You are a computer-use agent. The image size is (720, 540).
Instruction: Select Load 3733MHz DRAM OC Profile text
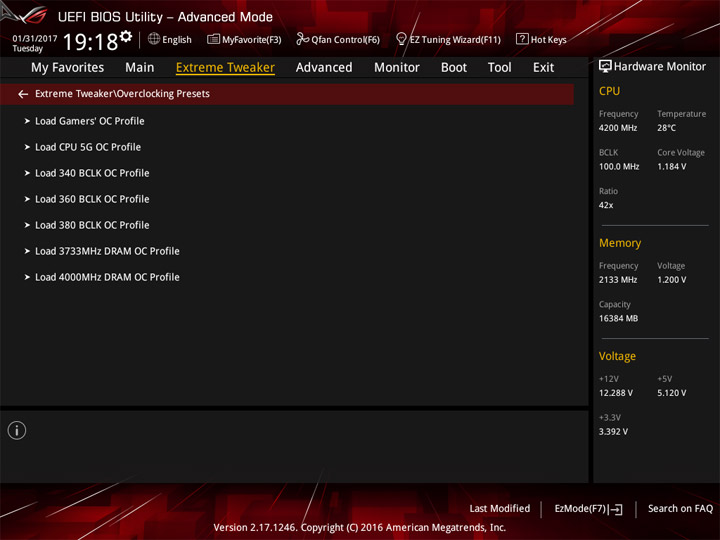click(x=107, y=251)
